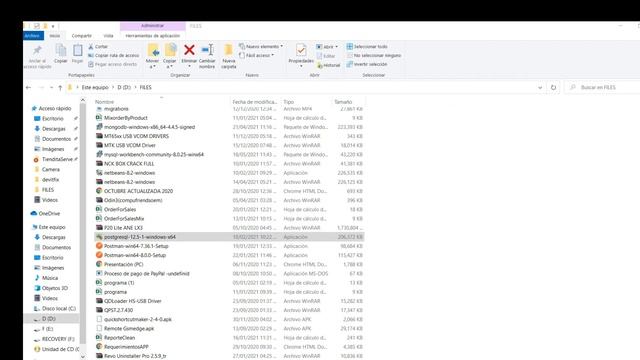Open the RECOVERY drive in sidebar
640x360 pixels.
[54, 339]
